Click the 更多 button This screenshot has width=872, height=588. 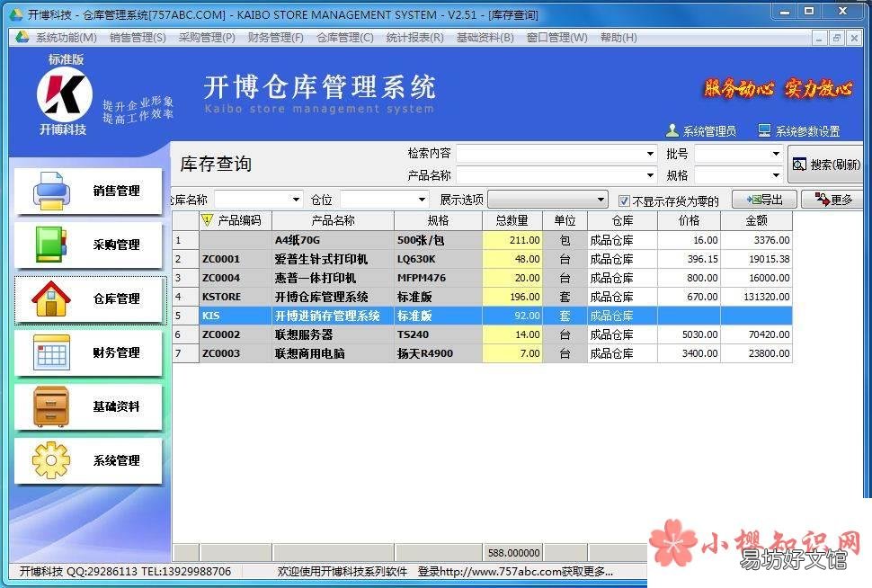click(x=832, y=200)
